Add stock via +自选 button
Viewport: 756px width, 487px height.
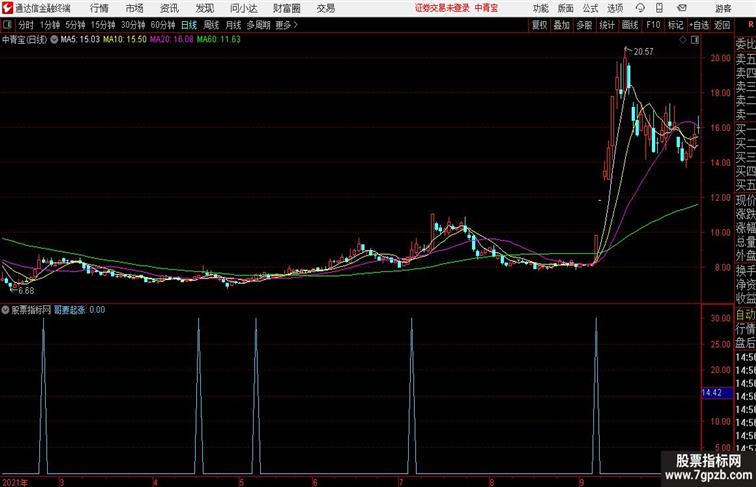click(x=699, y=25)
